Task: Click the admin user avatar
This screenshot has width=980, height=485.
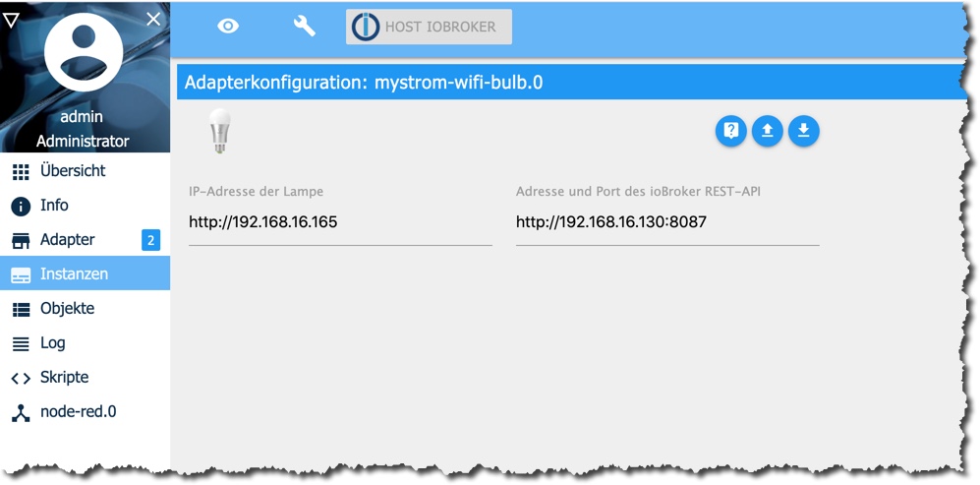Action: [x=84, y=52]
